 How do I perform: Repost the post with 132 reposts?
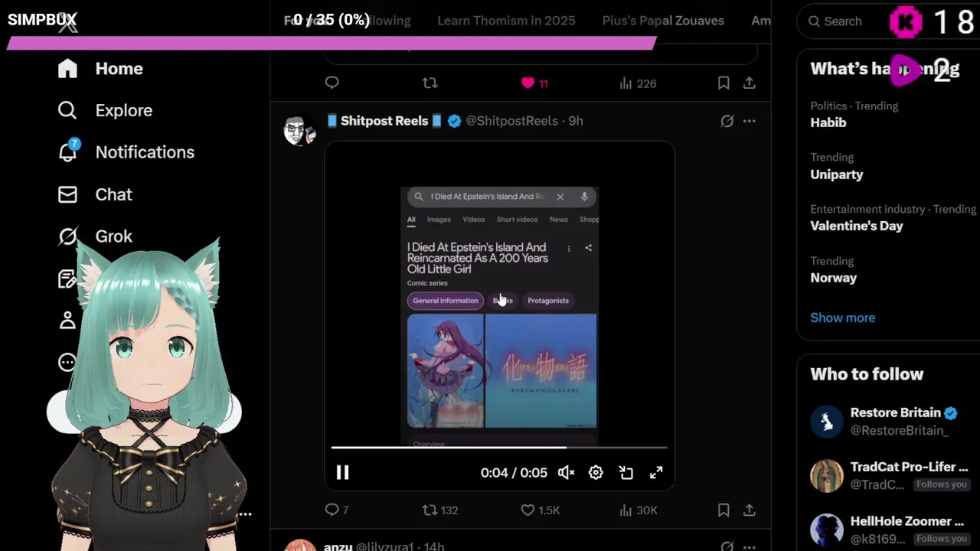click(440, 510)
